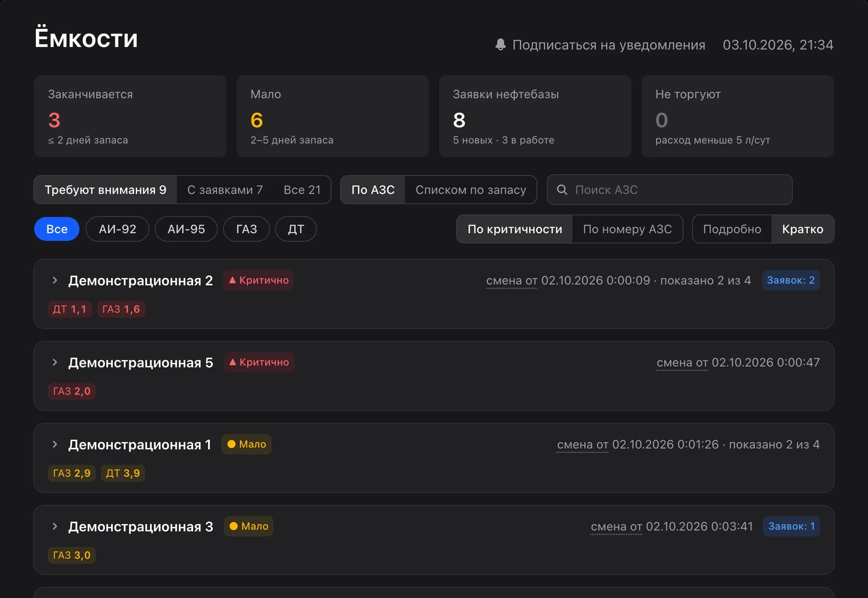Click the red triangle on Демонстрационная 5 badge
The height and width of the screenshot is (598, 868).
pos(233,362)
